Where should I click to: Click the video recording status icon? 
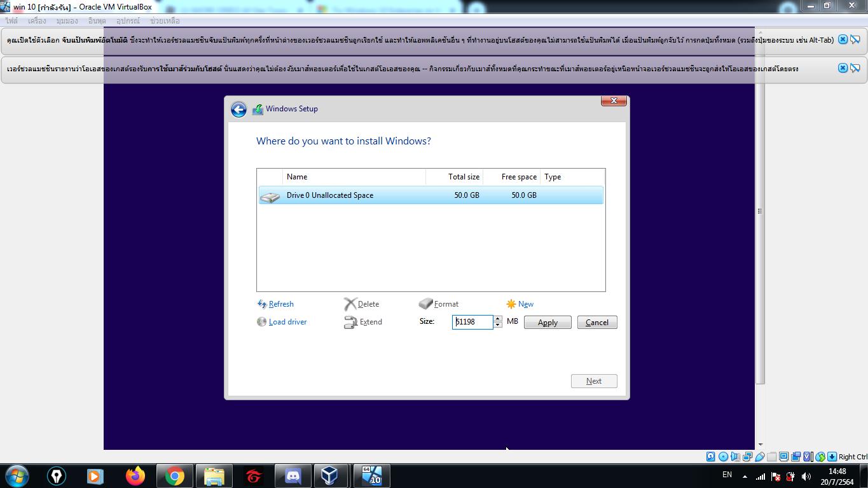click(x=796, y=457)
